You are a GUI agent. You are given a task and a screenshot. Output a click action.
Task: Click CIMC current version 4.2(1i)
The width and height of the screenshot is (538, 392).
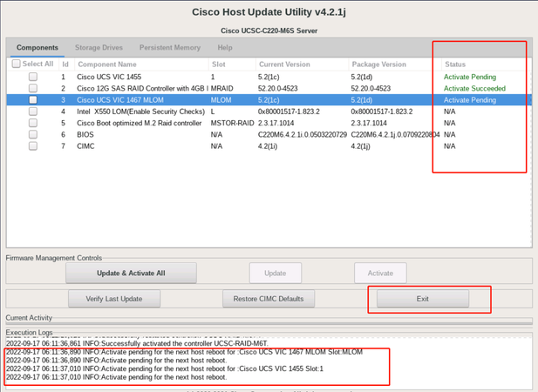tap(268, 146)
